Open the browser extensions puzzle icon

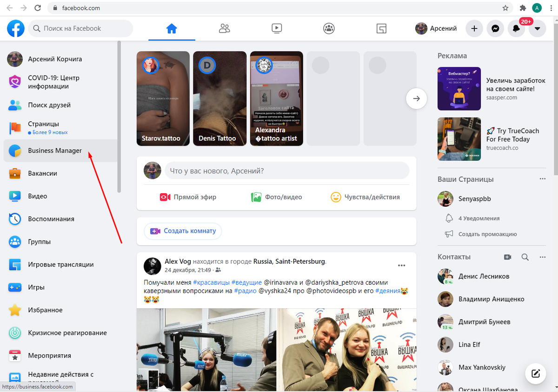[523, 8]
